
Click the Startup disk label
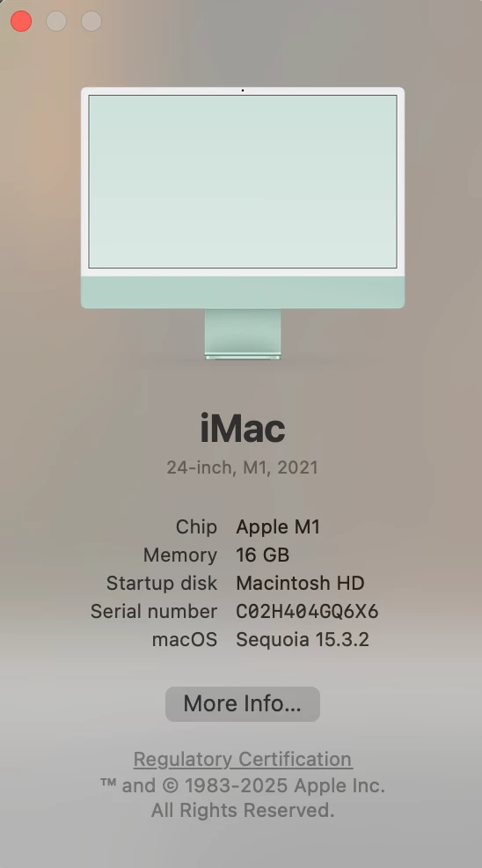tap(162, 584)
